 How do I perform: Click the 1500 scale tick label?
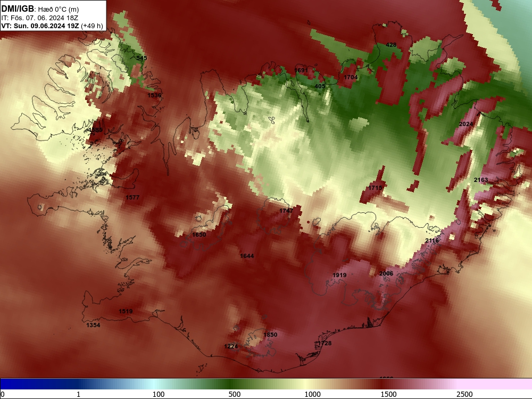pos(388,394)
